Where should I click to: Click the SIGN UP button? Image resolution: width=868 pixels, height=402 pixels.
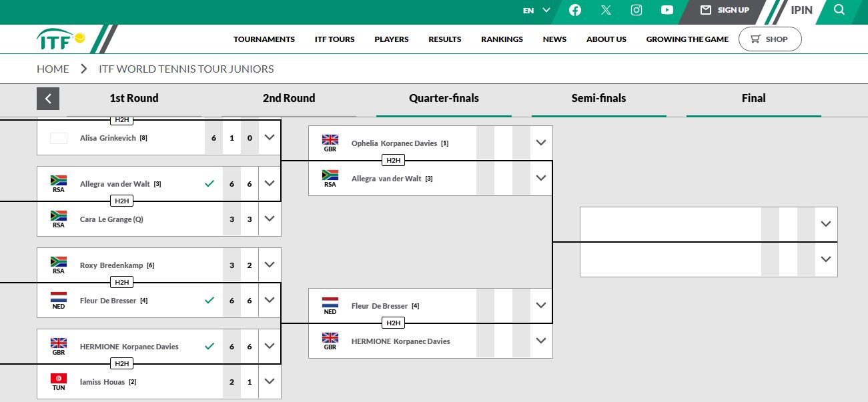point(725,10)
